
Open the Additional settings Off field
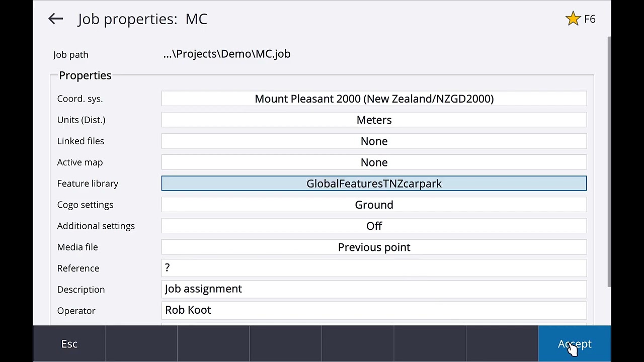pos(374,226)
